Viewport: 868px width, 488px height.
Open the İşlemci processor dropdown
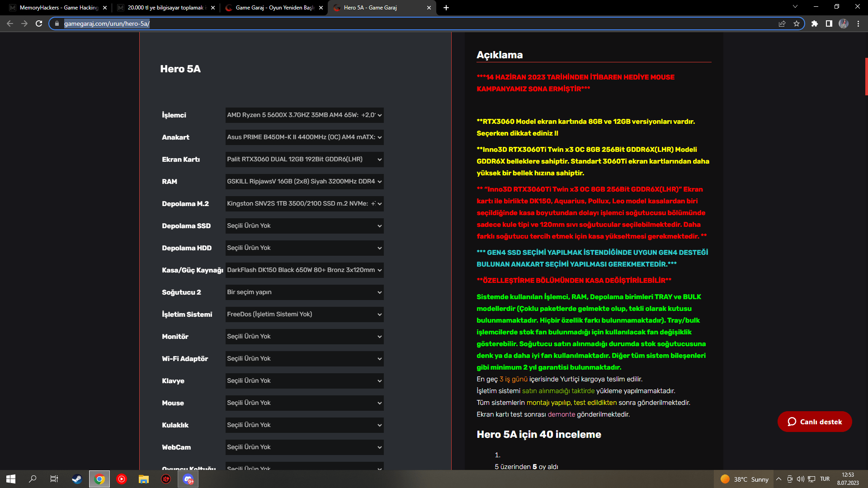click(x=304, y=115)
